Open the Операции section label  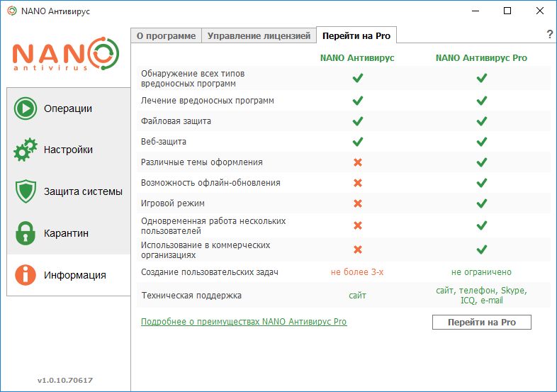coord(68,108)
